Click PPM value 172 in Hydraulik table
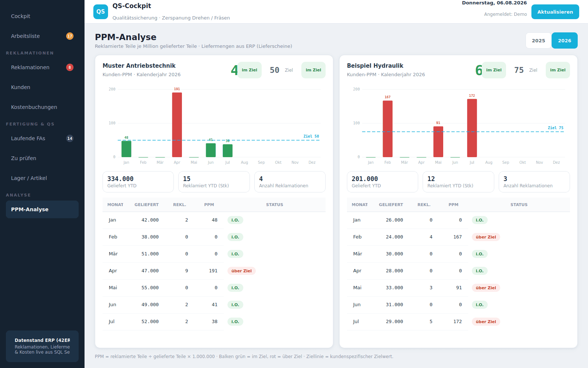Image resolution: width=588 pixels, height=368 pixels. 458,322
